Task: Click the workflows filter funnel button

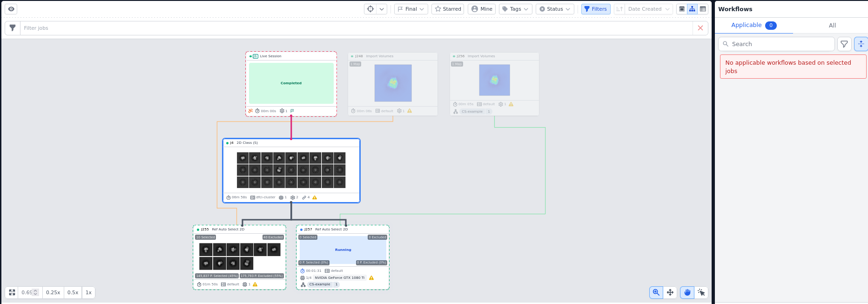Action: 844,44
